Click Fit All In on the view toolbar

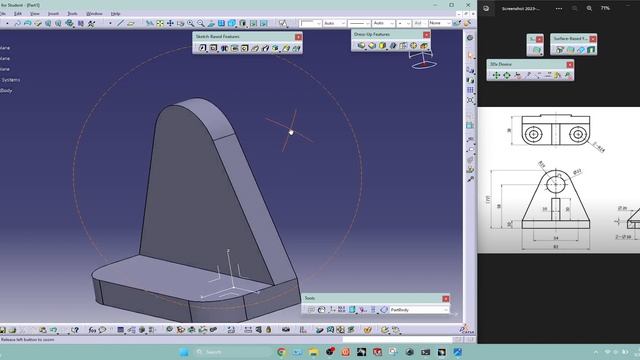point(160,24)
